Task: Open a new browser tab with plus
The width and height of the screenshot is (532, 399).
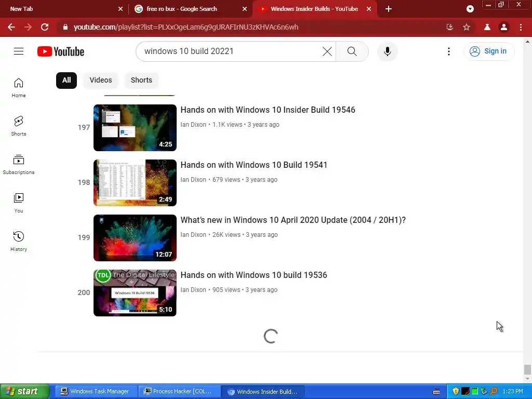Action: tap(389, 9)
